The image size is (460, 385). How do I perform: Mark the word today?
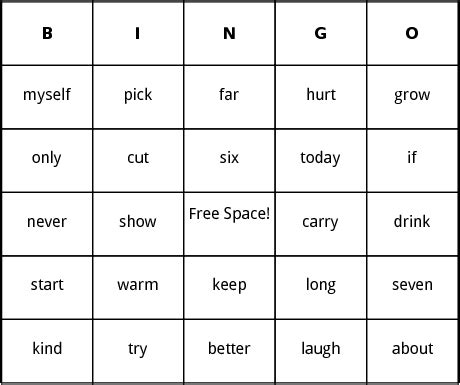coord(320,158)
